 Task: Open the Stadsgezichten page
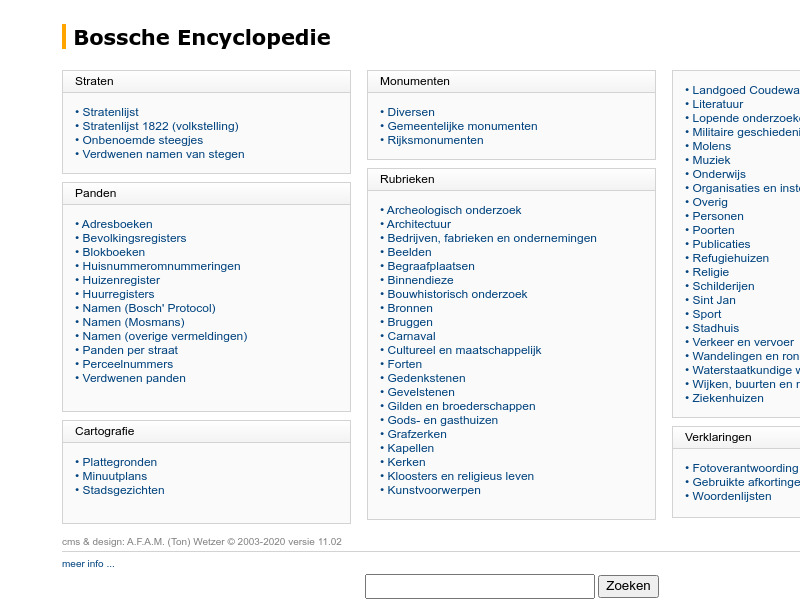(x=123, y=490)
